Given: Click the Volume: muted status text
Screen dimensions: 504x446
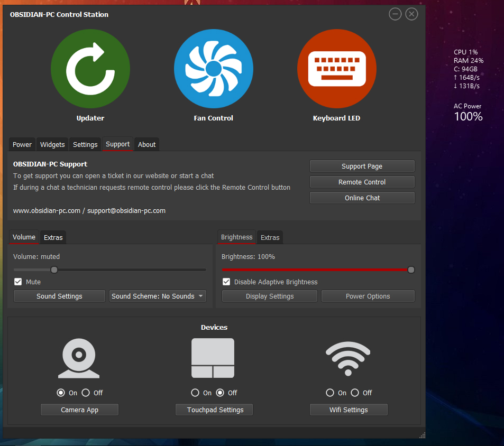Looking at the screenshot, I should [36, 256].
